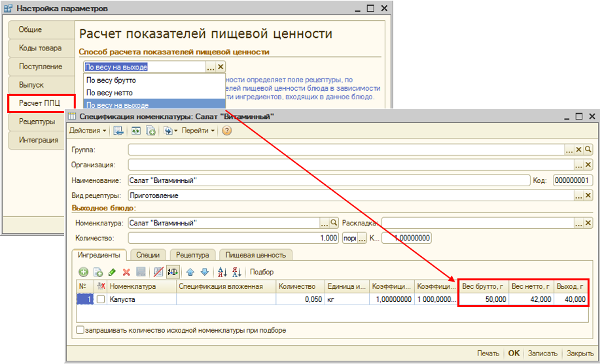Open the Рецептуры settings section
Screen dimensions: 600x364
[x=37, y=122]
